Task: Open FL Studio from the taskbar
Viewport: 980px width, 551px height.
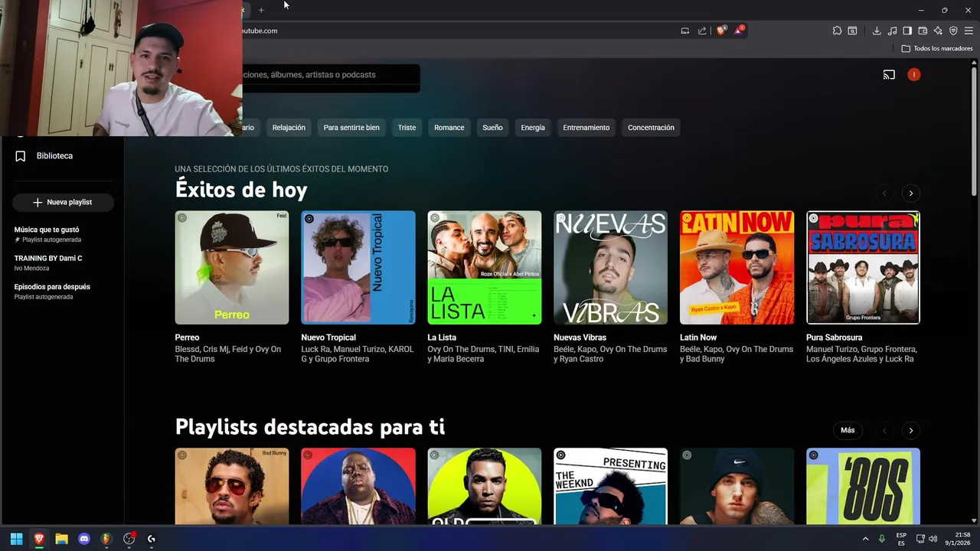Action: click(106, 539)
